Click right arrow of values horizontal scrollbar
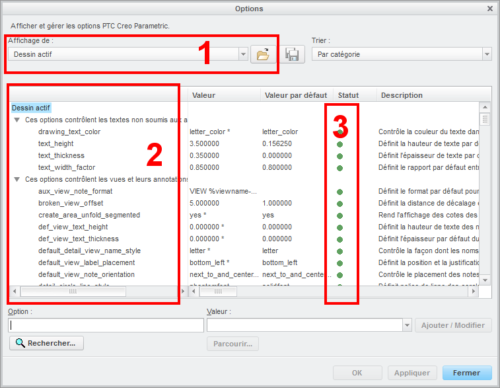 (x=473, y=291)
